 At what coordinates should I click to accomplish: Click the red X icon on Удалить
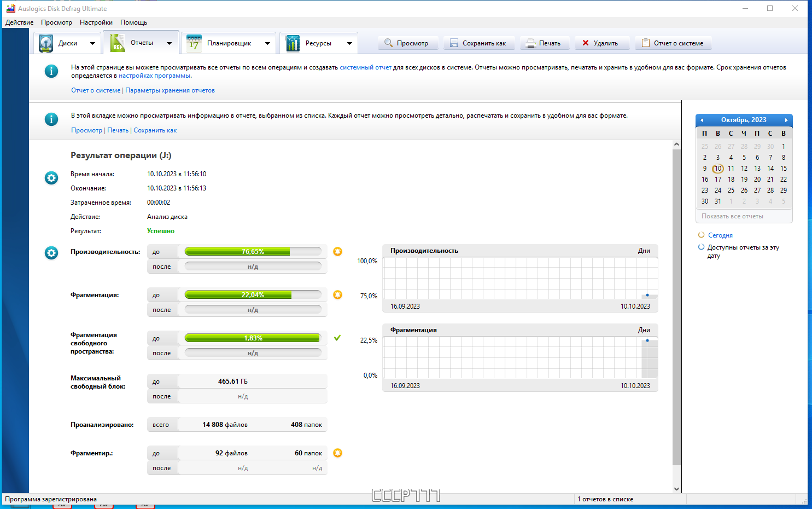pos(586,43)
